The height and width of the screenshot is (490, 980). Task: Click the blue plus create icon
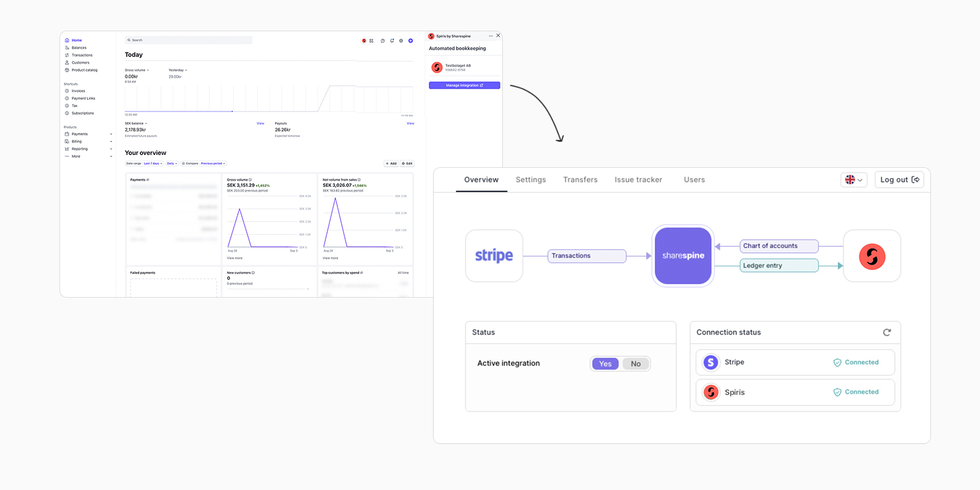point(410,41)
